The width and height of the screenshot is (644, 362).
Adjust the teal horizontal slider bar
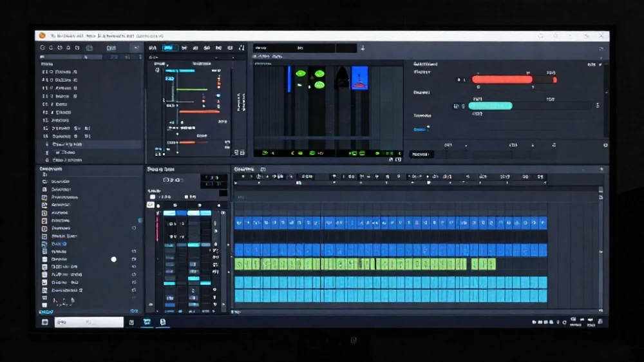490,106
